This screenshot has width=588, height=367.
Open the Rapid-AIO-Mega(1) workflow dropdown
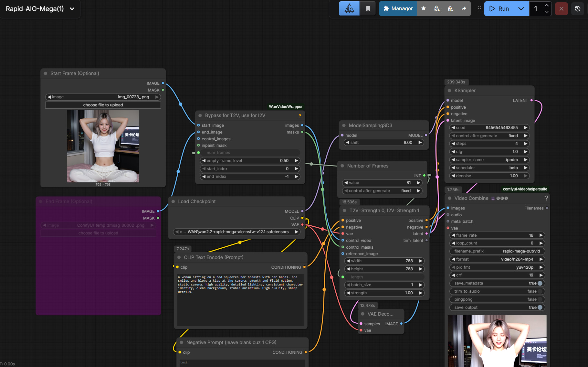pyautogui.click(x=72, y=9)
